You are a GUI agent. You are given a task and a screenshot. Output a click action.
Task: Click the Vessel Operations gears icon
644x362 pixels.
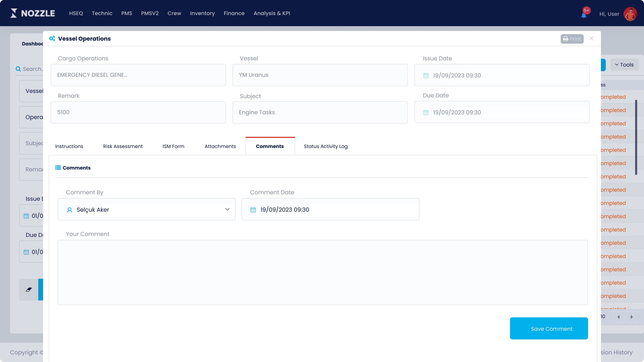52,38
